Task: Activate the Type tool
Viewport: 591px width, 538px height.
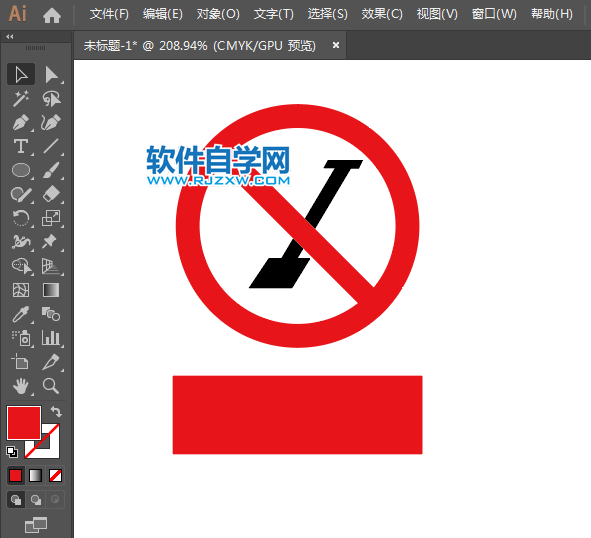Action: 21,146
